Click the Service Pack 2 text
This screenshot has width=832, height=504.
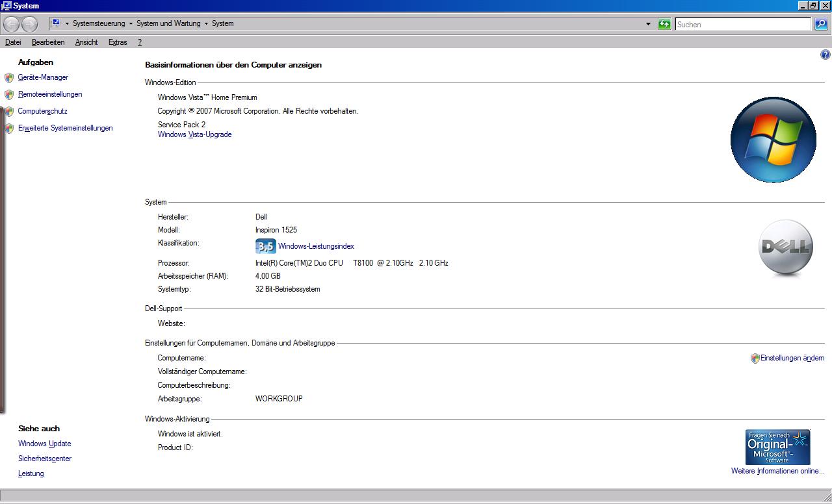tap(181, 125)
